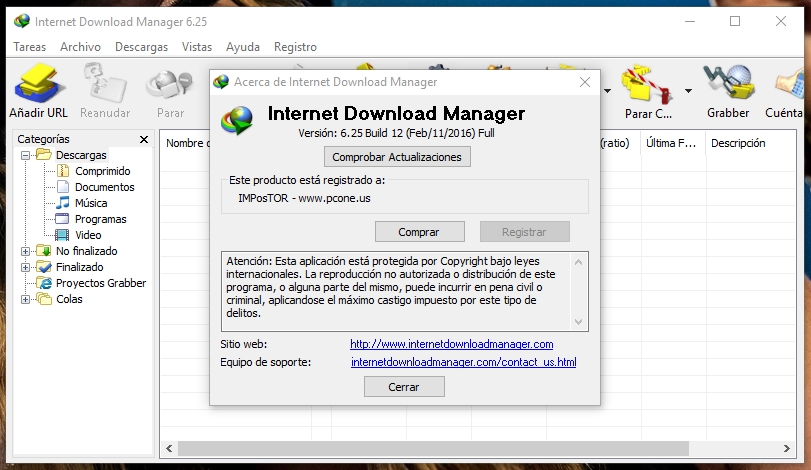
Task: Select the Música category icon
Action: pyautogui.click(x=63, y=203)
